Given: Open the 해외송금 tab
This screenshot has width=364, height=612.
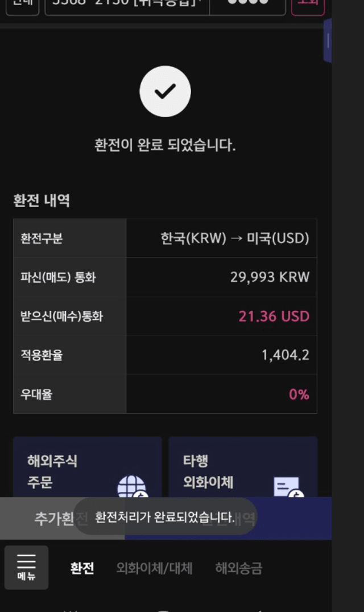Looking at the screenshot, I should point(238,568).
